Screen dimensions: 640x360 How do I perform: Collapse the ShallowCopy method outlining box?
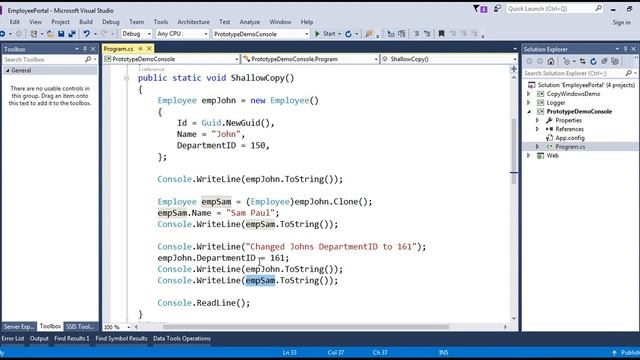pyautogui.click(x=127, y=78)
